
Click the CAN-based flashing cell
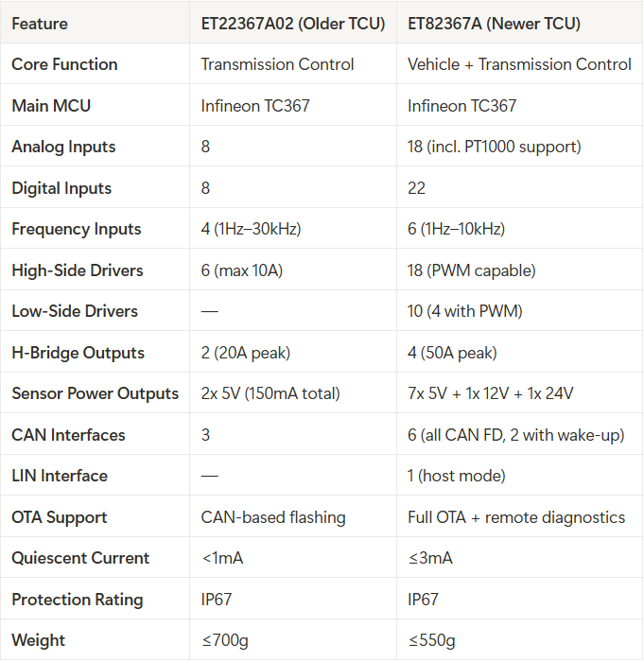pyautogui.click(x=273, y=517)
